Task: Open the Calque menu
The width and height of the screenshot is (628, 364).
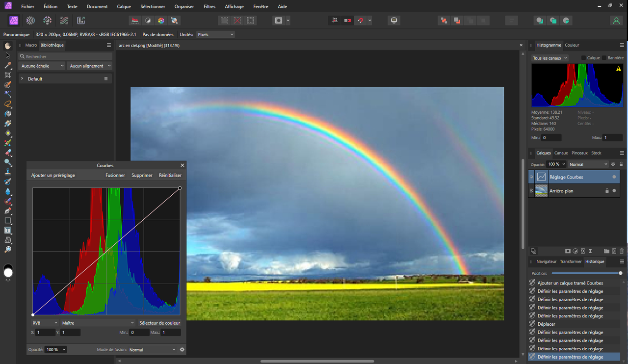Action: [x=124, y=7]
